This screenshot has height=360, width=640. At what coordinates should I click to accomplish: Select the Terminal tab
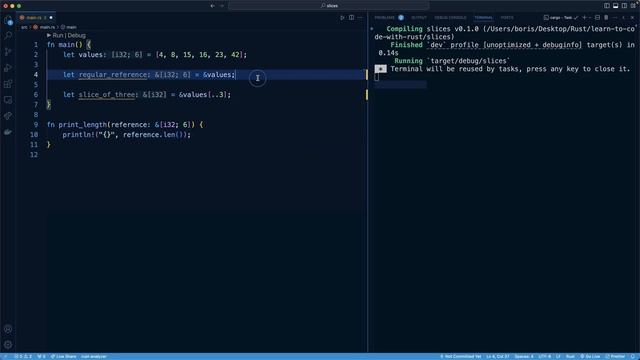[x=484, y=18]
